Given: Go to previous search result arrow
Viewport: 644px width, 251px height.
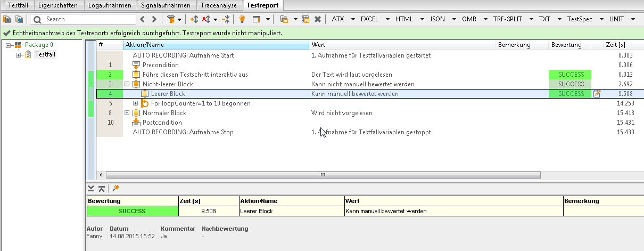Looking at the screenshot, I should click(x=142, y=19).
